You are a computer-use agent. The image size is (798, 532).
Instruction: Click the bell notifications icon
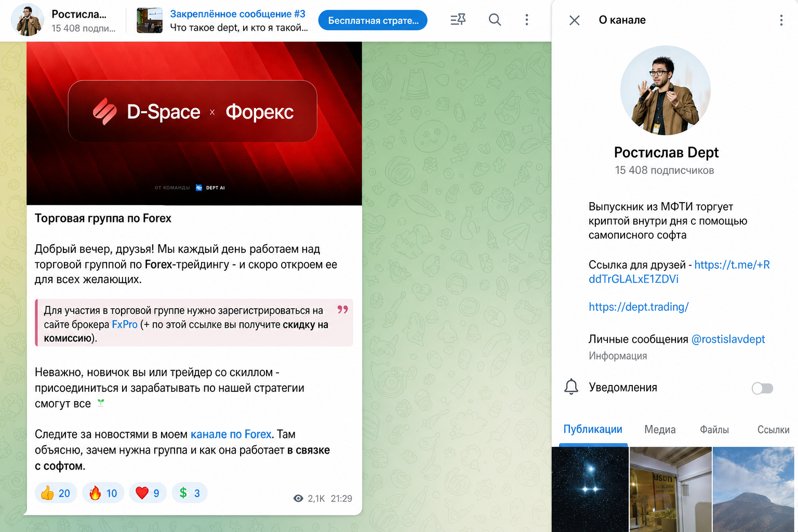click(x=571, y=387)
